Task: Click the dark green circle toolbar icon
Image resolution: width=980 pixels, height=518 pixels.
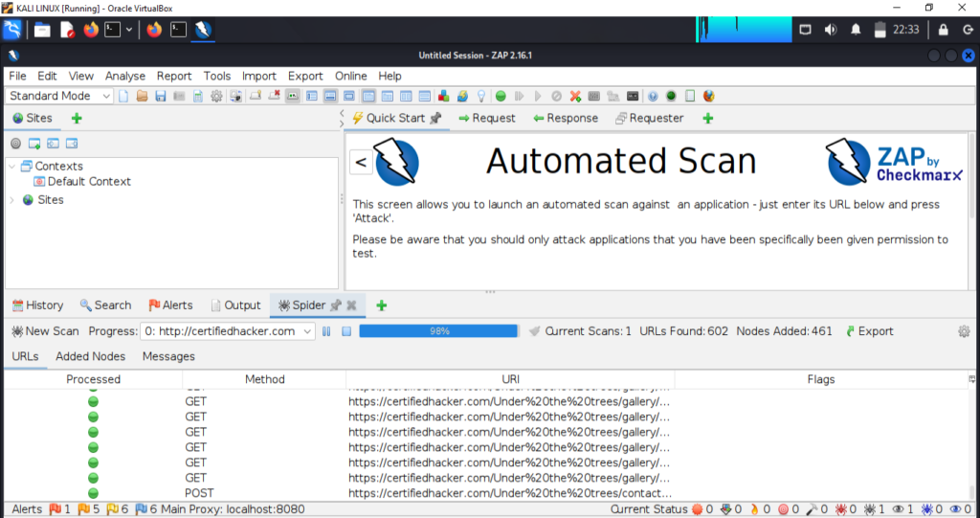Action: 671,97
